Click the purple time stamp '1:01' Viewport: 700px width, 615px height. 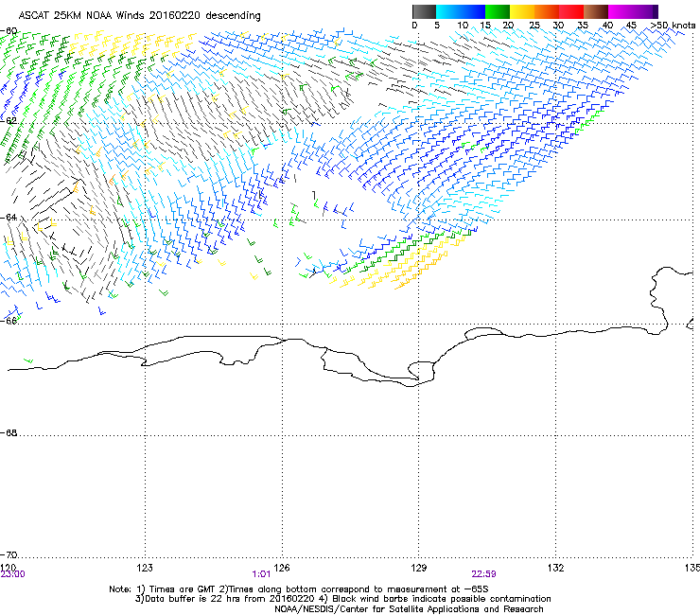pos(261,574)
